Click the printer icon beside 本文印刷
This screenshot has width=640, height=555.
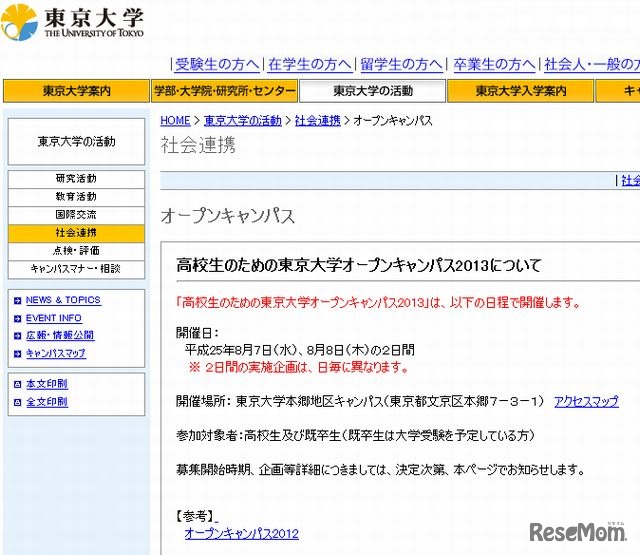(x=18, y=384)
